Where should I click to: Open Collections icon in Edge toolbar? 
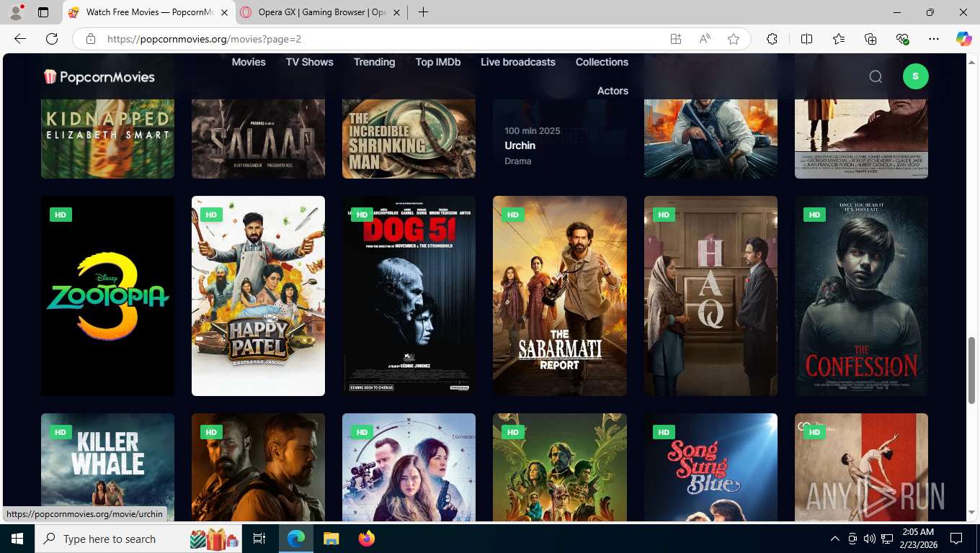(x=870, y=39)
